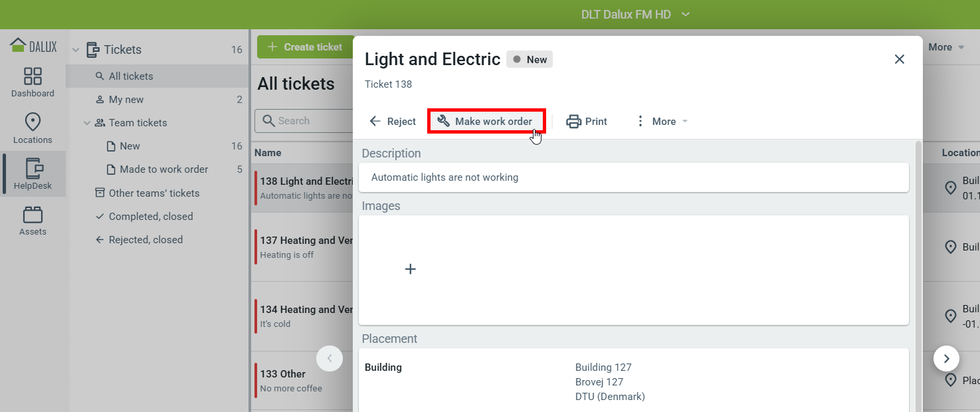
Task: Click Make work order button
Action: click(486, 122)
